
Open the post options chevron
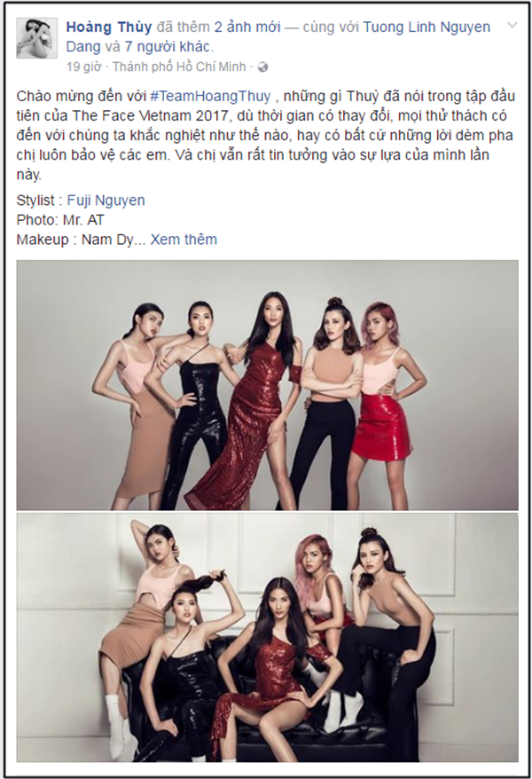512,26
